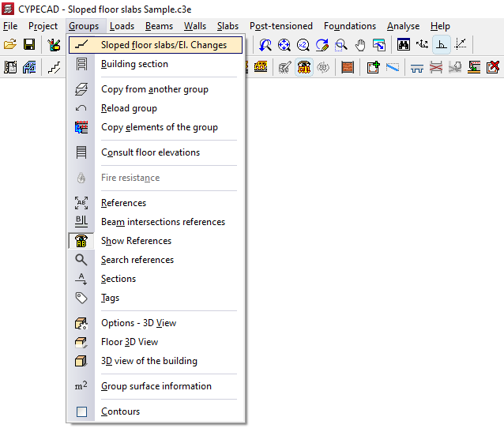Open the Walls menu
Viewport: 504px width, 447px height.
pyautogui.click(x=195, y=26)
